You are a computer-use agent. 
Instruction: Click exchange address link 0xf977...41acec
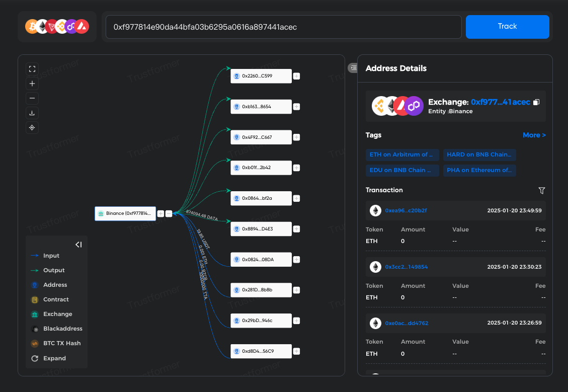click(500, 102)
